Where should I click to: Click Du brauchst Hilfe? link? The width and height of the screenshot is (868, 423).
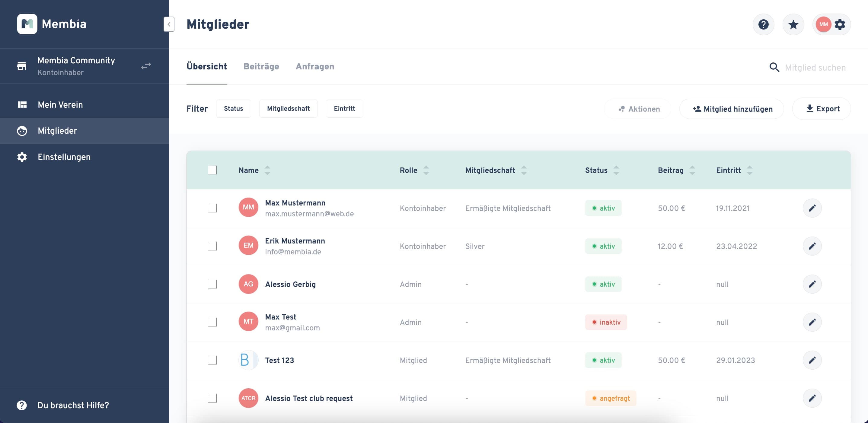click(73, 406)
